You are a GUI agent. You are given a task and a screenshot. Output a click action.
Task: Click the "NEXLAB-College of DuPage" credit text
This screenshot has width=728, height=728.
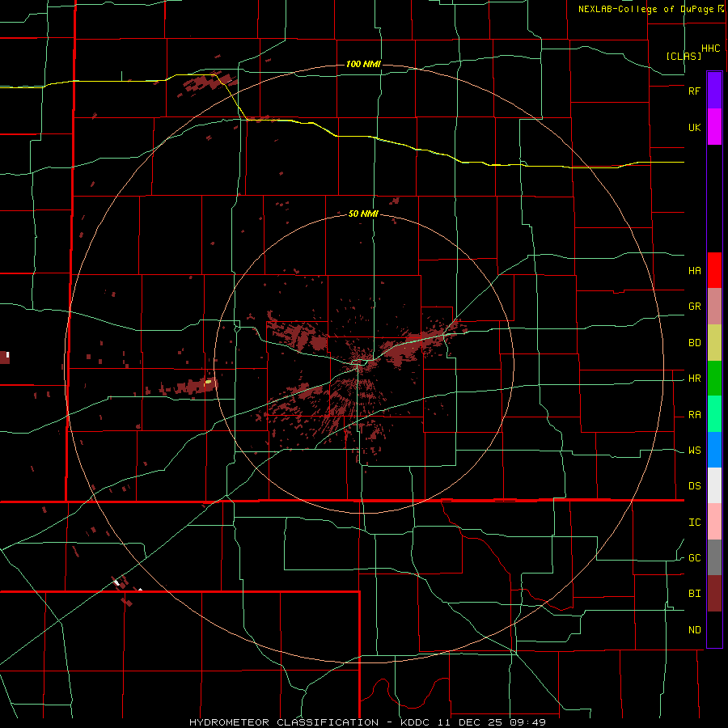(645, 9)
